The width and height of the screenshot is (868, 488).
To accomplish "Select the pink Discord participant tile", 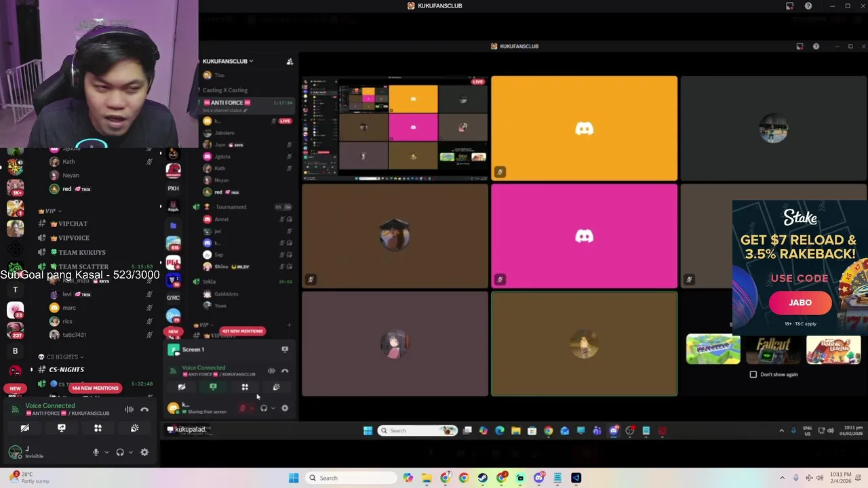I will pyautogui.click(x=584, y=236).
